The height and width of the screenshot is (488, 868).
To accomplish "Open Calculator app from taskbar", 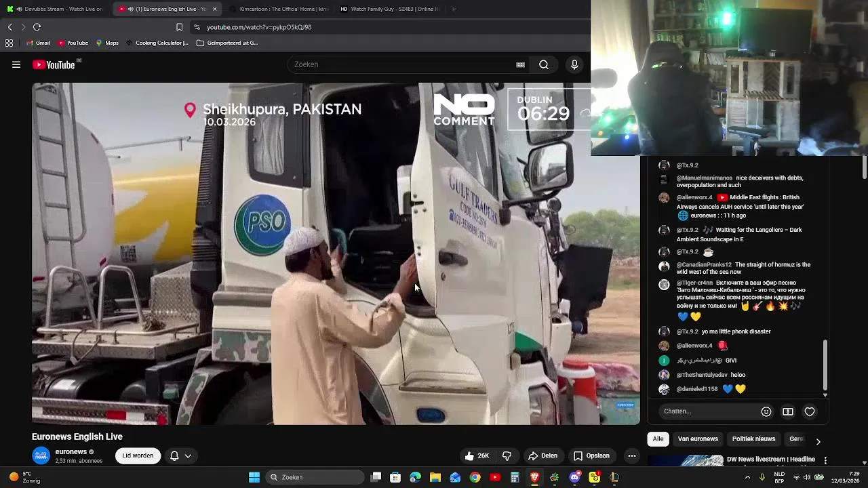I will 515,477.
